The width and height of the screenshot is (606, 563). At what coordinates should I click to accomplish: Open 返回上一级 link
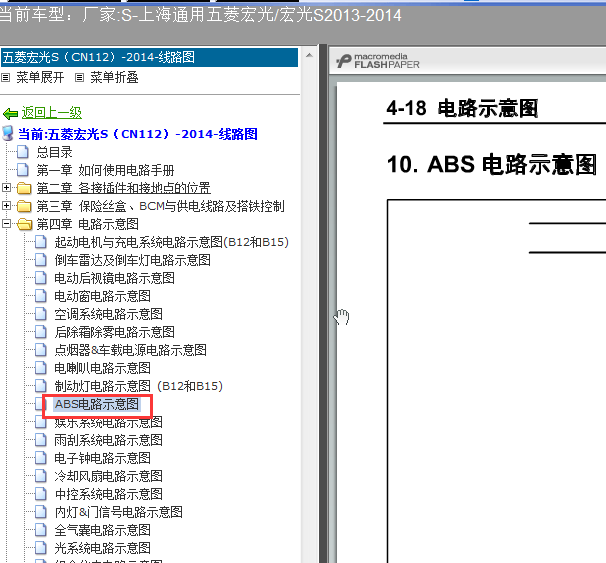[x=51, y=113]
